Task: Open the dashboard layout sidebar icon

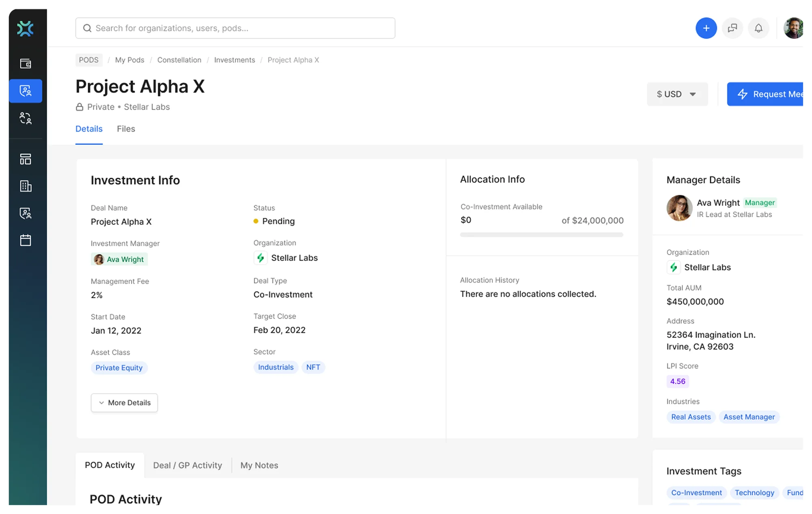Action: [26, 159]
